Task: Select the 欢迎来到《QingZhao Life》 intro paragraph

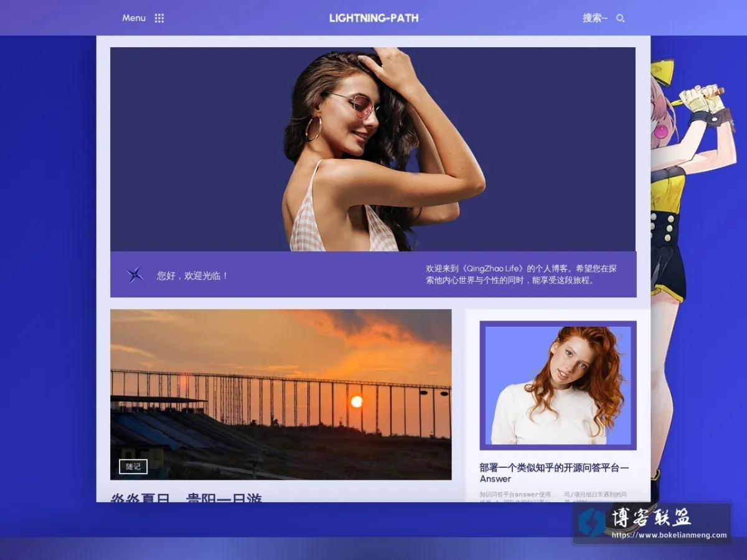Action: (522, 274)
